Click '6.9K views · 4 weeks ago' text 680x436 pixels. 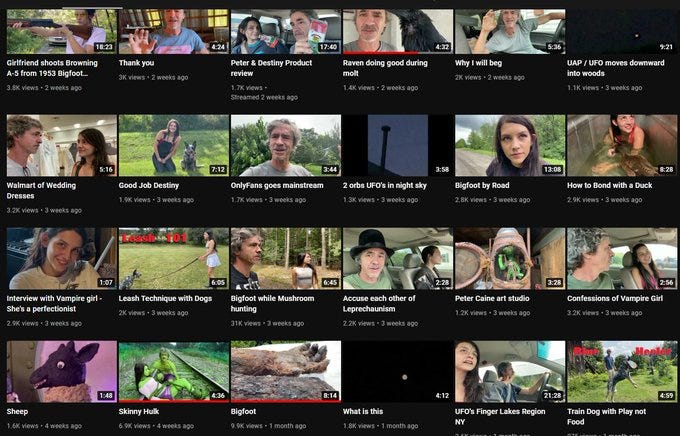coord(156,426)
